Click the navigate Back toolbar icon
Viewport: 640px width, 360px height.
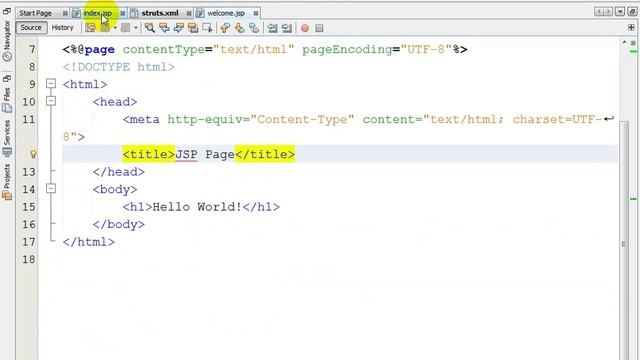(105, 28)
